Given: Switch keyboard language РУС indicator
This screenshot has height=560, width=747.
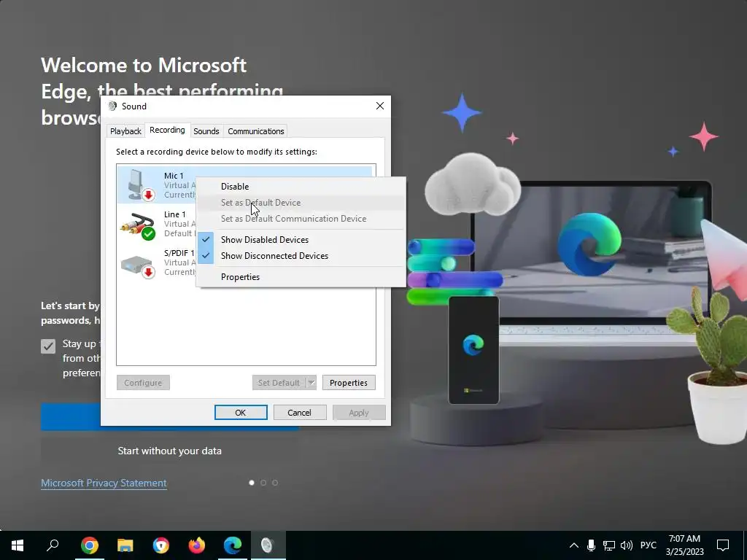Looking at the screenshot, I should tap(649, 545).
